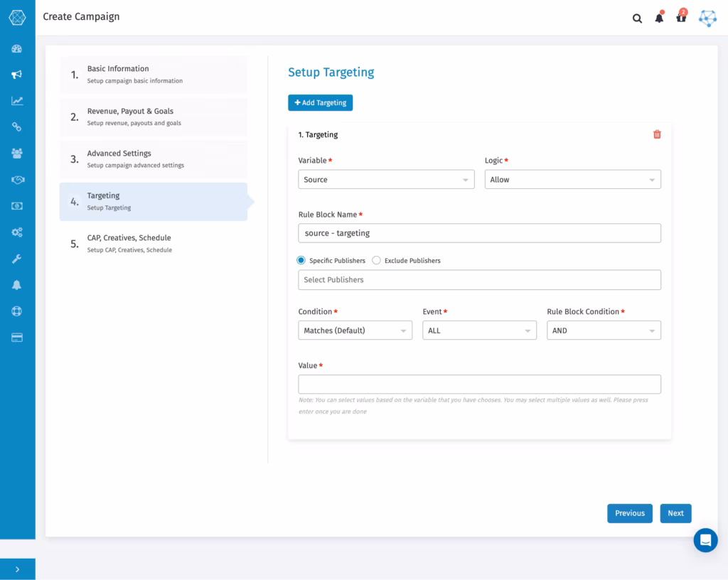The height and width of the screenshot is (580, 728).
Task: Open the gears automation icon in sidebar
Action: click(17, 232)
